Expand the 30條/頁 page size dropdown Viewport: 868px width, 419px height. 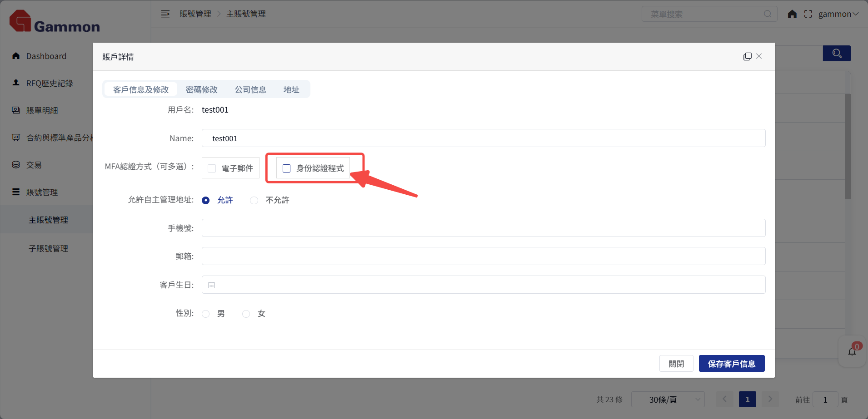click(668, 399)
